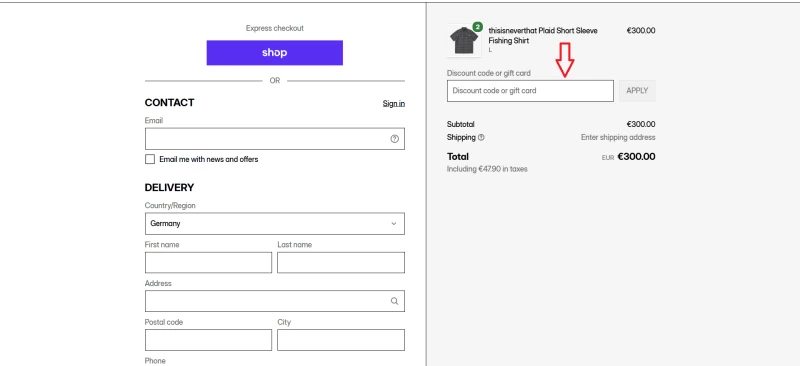Open the Sign in link
The image size is (800, 366).
point(394,103)
